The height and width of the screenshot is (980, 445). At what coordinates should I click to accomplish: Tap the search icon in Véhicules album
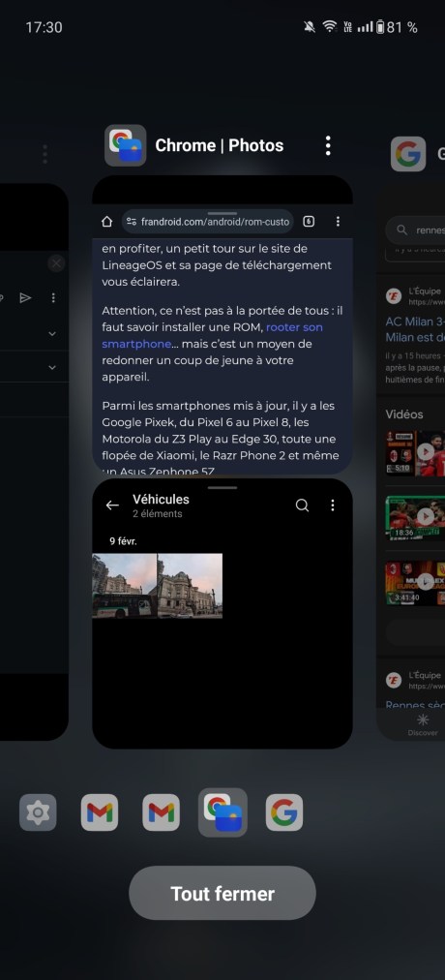(302, 505)
